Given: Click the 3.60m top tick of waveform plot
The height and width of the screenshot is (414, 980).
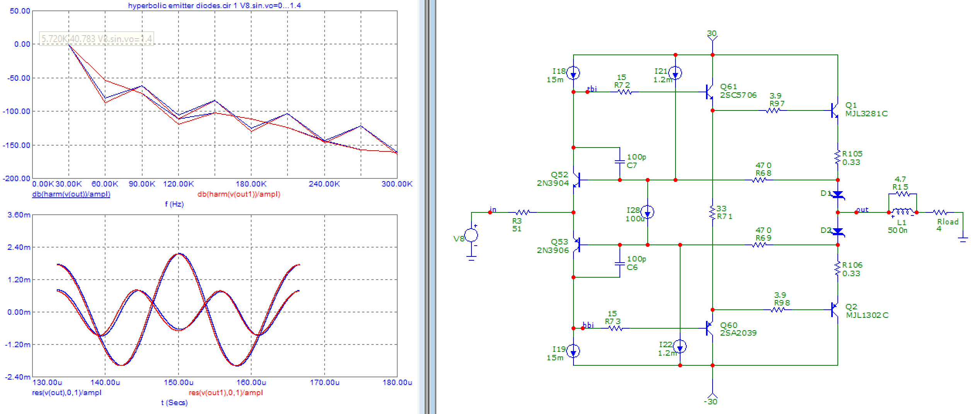Looking at the screenshot, I should coord(19,215).
